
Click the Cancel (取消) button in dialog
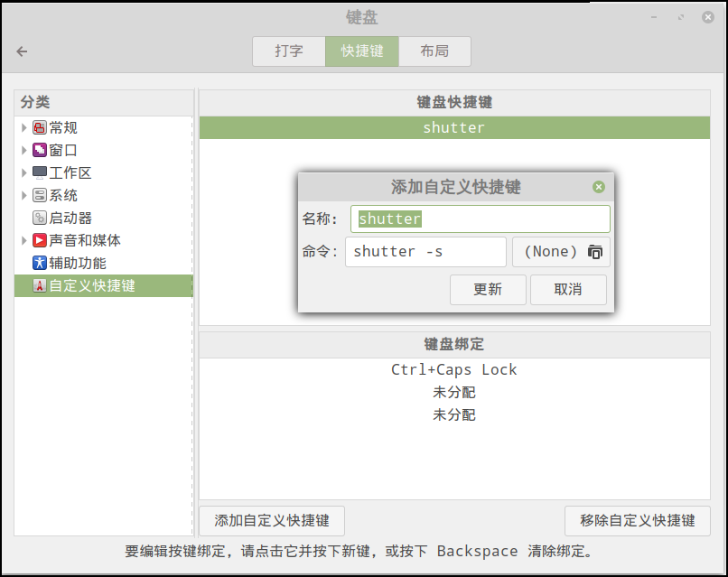[x=568, y=290]
